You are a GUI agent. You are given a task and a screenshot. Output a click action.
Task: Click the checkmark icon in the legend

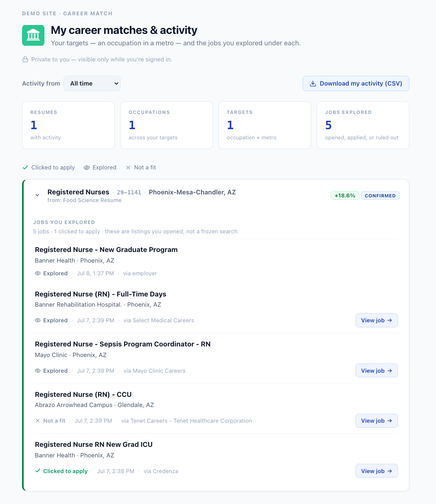click(25, 167)
